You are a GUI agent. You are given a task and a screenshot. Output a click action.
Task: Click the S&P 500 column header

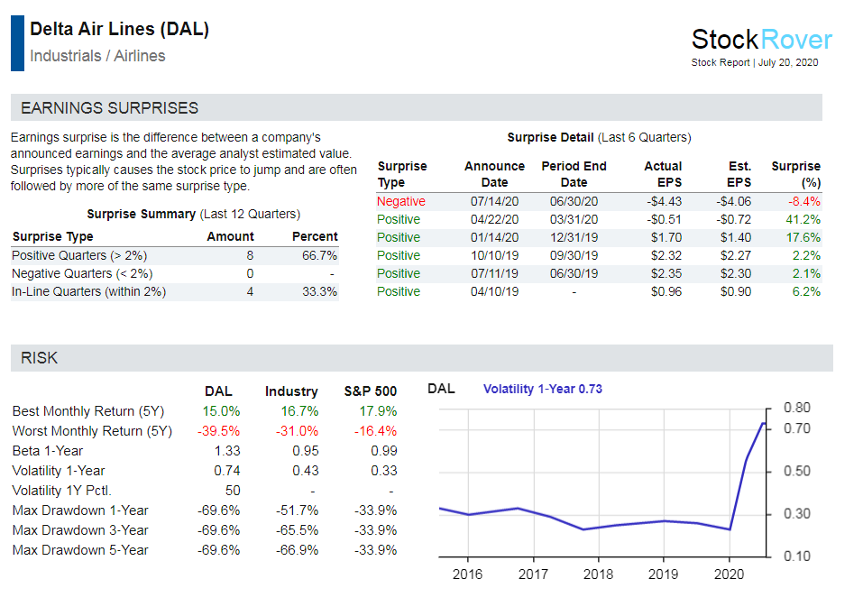(371, 391)
